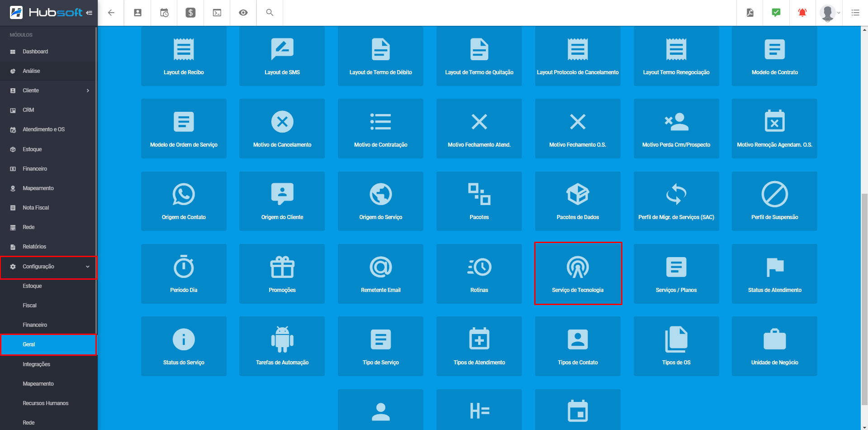This screenshot has height=430, width=868.
Task: Open the Perfil de Suspensão tile
Action: pyautogui.click(x=775, y=201)
